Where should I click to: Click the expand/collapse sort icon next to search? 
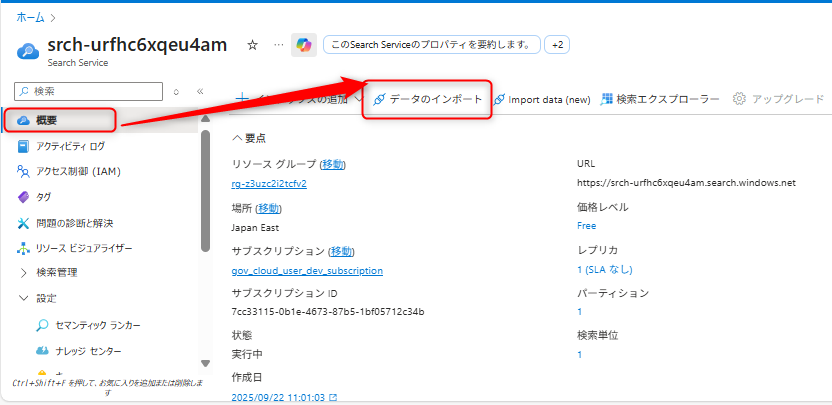click(x=176, y=92)
